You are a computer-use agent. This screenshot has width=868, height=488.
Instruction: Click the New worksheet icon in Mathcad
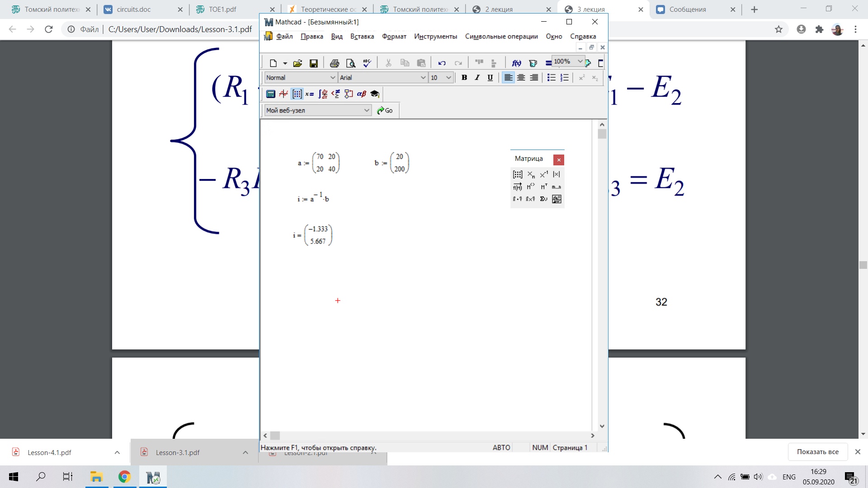click(273, 63)
